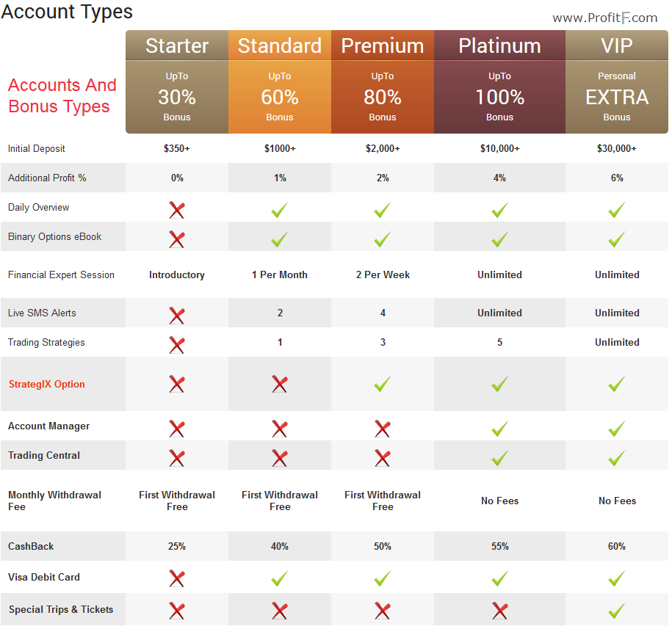Open the www.ProfitF.com website link

[x=604, y=18]
